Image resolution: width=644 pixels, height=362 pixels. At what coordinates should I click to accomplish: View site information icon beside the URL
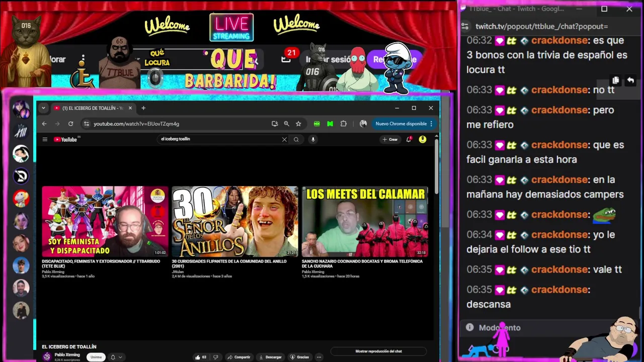[x=87, y=124]
